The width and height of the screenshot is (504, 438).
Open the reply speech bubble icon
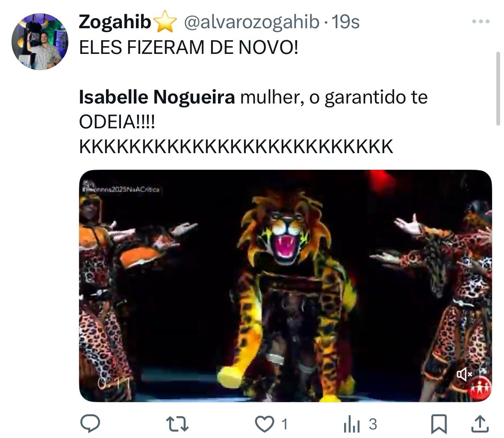click(90, 423)
